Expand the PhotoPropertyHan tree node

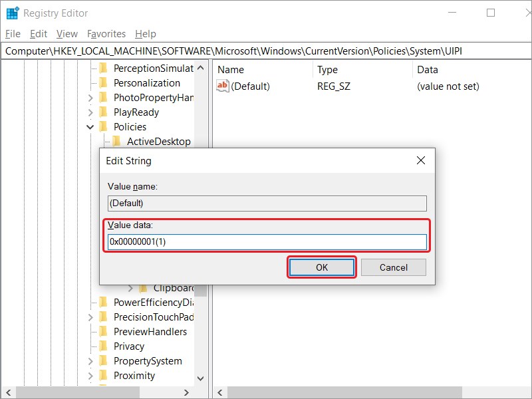(x=90, y=98)
